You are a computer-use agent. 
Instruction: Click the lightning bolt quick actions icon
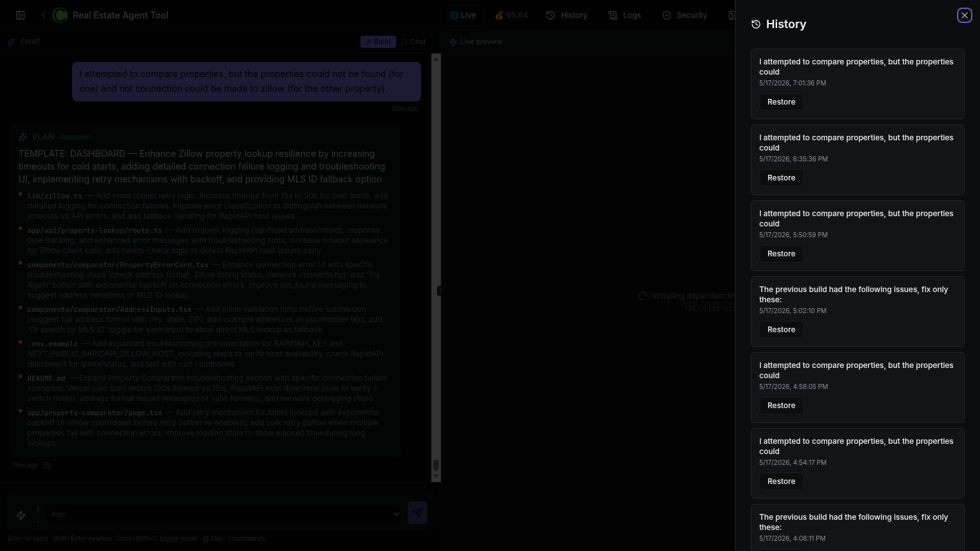click(21, 515)
